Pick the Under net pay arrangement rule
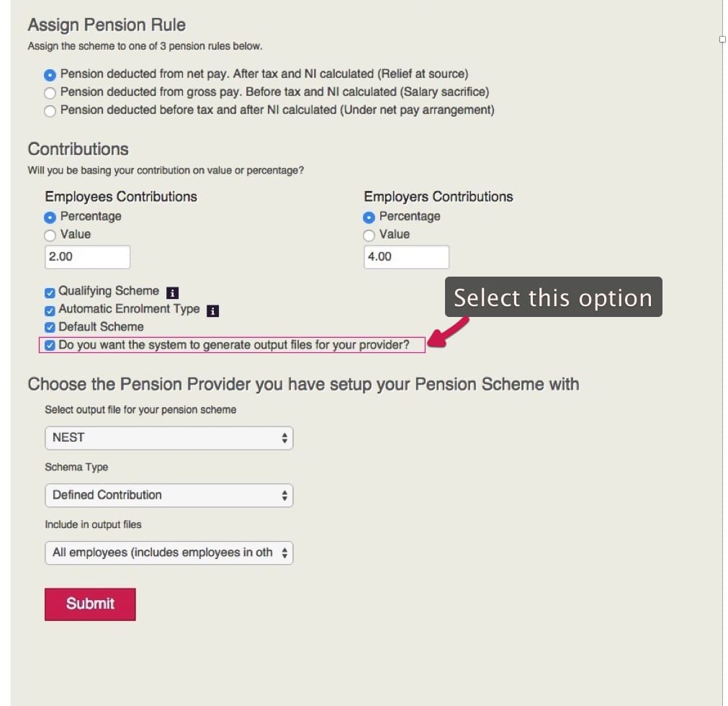Viewport: 728px width, 706px height. pyautogui.click(x=50, y=111)
